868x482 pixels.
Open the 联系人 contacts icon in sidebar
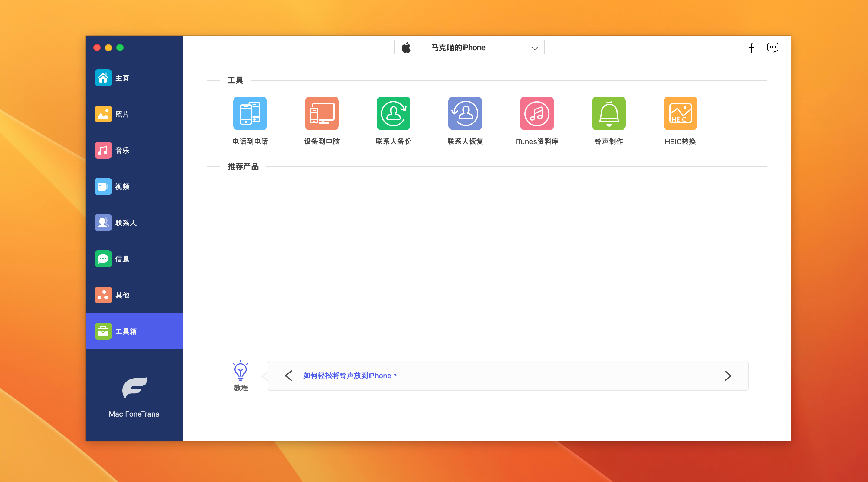click(103, 223)
